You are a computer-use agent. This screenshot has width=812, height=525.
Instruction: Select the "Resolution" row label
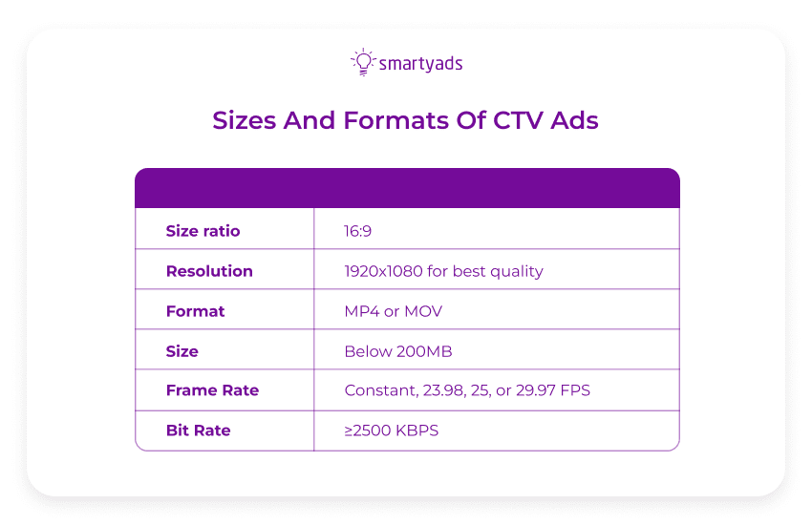click(209, 271)
